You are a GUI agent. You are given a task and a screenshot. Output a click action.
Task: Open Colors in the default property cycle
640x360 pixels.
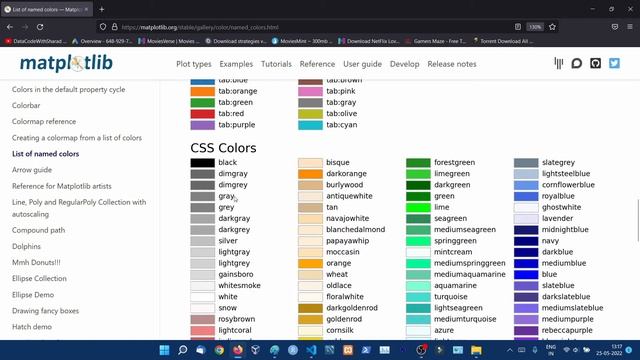69,89
